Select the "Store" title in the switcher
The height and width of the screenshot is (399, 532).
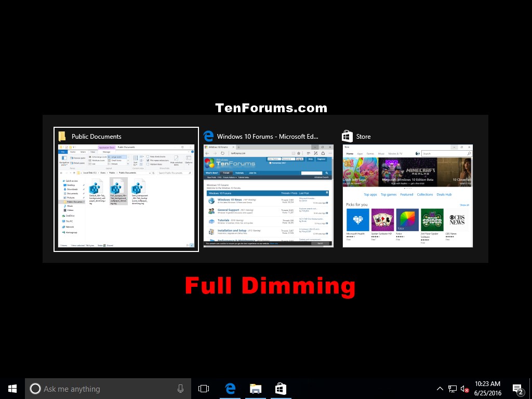[x=363, y=137]
